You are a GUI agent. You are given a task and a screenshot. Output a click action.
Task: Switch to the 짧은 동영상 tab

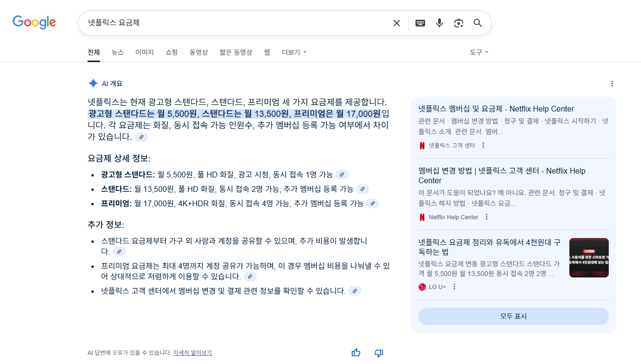coord(236,52)
